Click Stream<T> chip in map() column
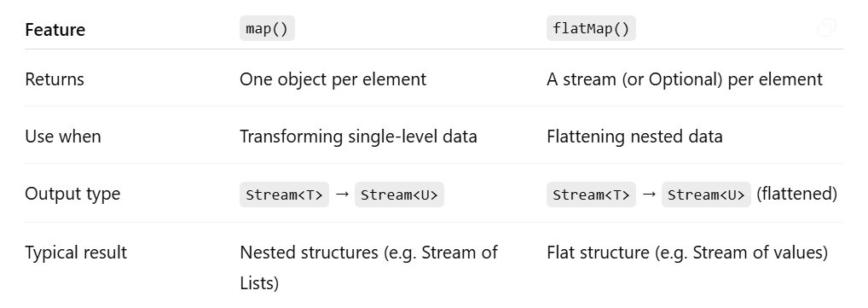This screenshot has width=868, height=308. [x=284, y=195]
